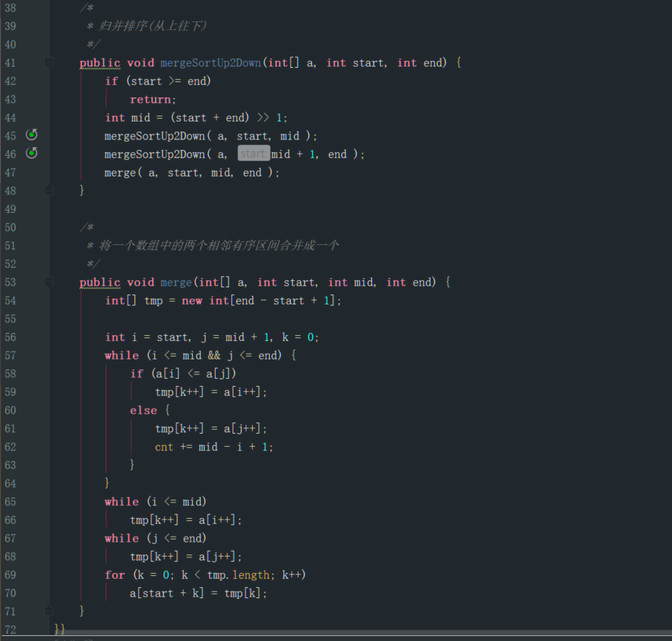Place cursor on the 'return' keyword
Viewport: 672px width, 641px height.
pyautogui.click(x=151, y=99)
